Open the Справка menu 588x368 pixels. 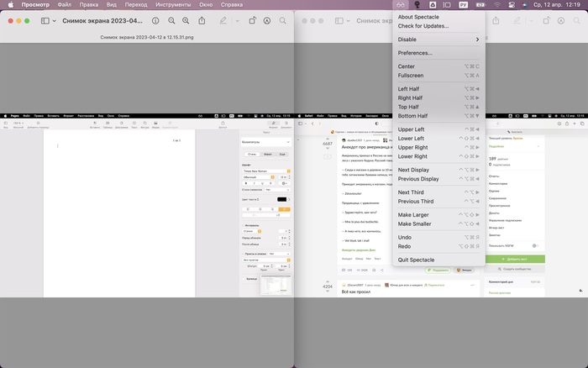(232, 5)
